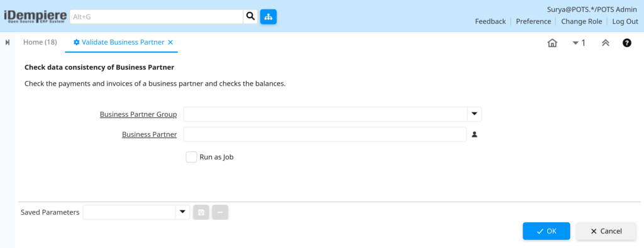Click the Cancel button

tap(606, 231)
